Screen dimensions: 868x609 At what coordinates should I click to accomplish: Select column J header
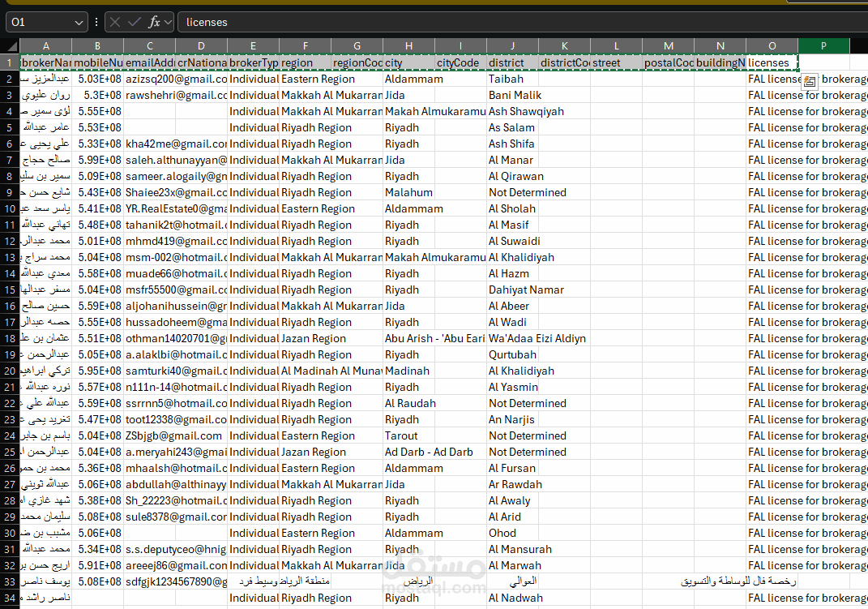[x=512, y=46]
